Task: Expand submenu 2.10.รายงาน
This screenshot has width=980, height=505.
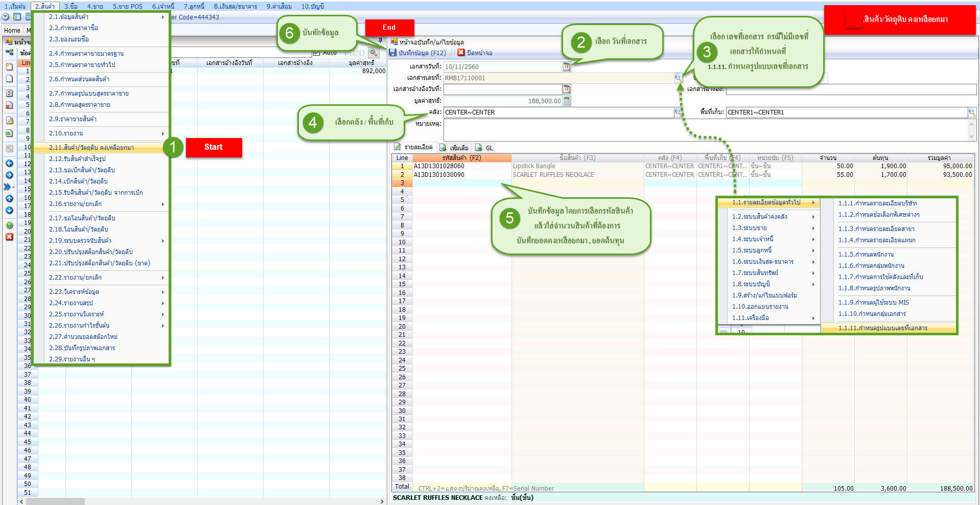Action: point(163,134)
